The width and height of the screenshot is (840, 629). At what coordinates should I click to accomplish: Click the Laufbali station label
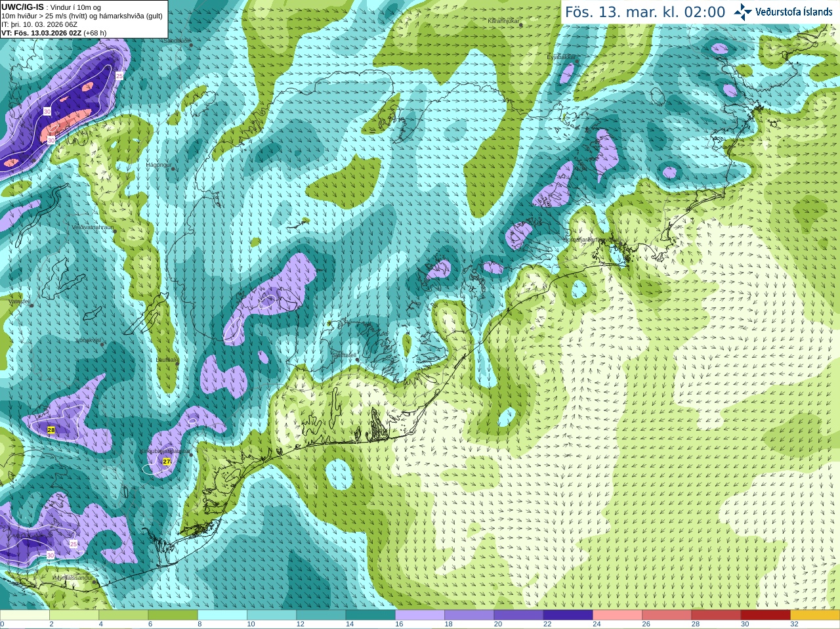[167, 360]
